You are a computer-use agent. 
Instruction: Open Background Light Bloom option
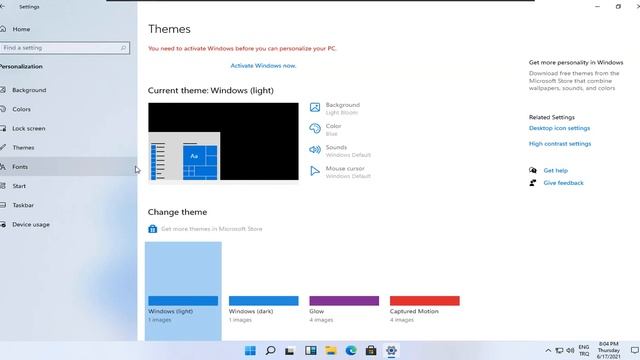tap(342, 109)
